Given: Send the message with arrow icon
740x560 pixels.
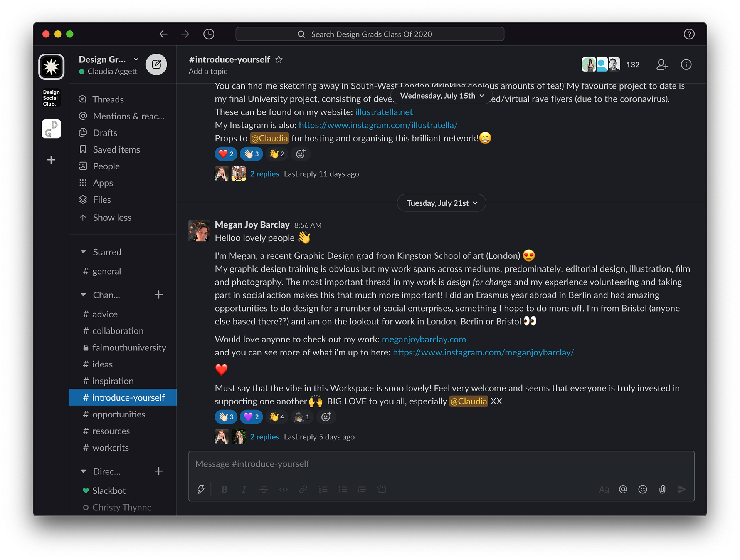Looking at the screenshot, I should click(682, 489).
